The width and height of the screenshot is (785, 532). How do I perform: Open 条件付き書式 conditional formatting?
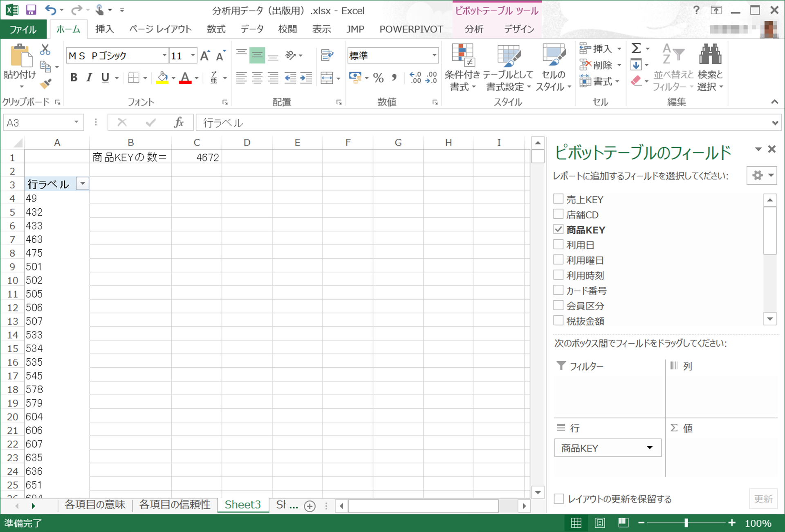[462, 67]
